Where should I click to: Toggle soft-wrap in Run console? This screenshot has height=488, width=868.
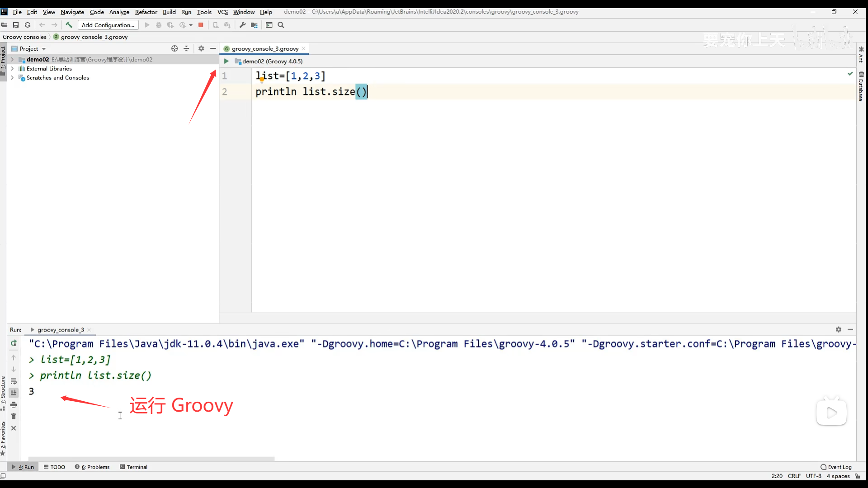14,381
